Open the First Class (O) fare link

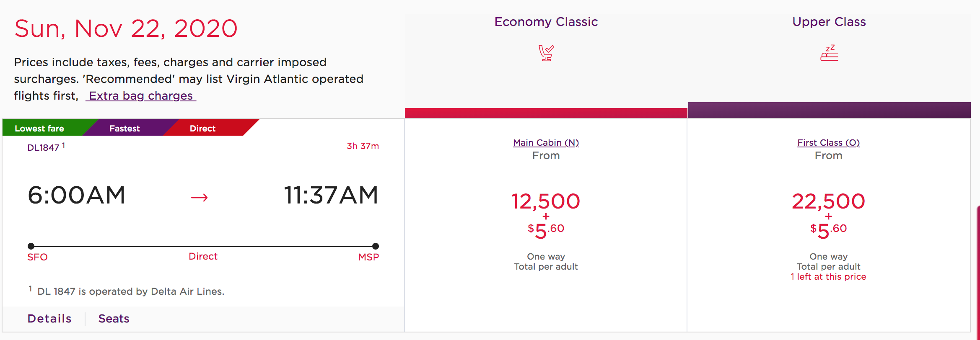(828, 143)
